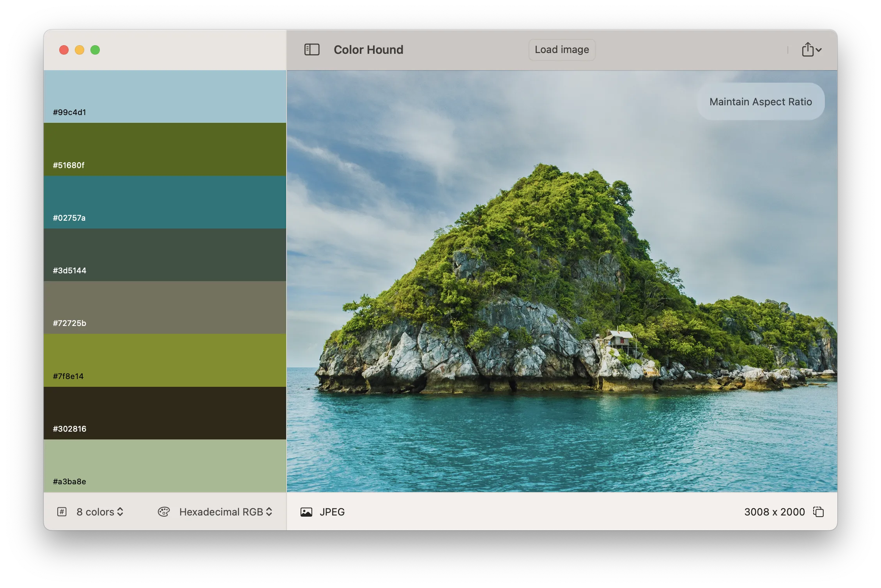Viewport: 881px width, 588px height.
Task: Open the share export icon
Action: [808, 50]
